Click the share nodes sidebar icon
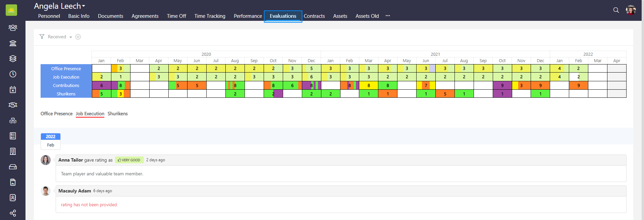This screenshot has height=220, width=644. click(13, 213)
